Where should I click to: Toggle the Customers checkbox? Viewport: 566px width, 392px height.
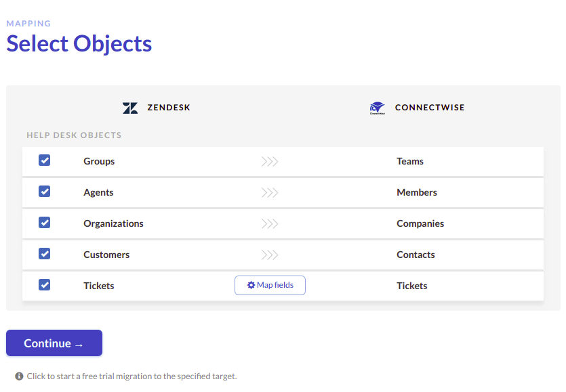click(x=45, y=253)
